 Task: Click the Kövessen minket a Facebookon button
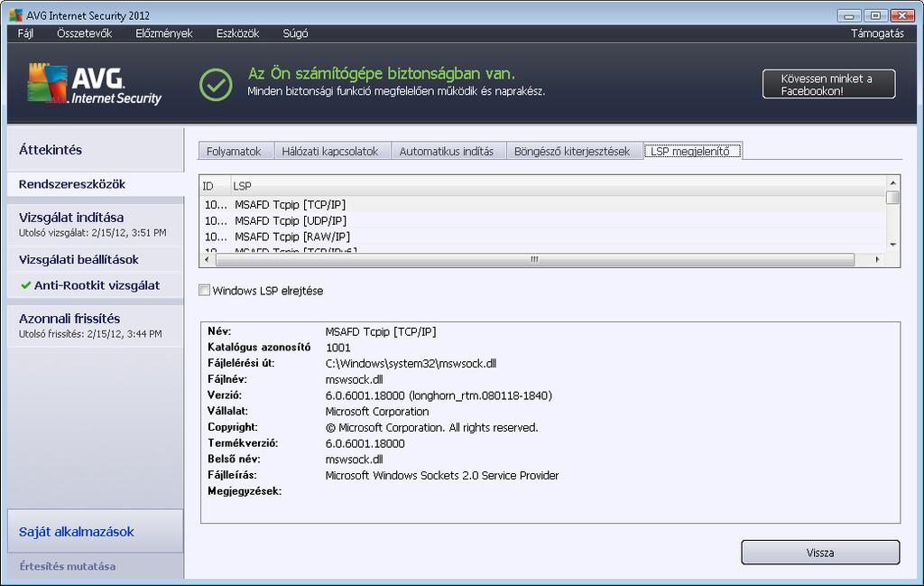pyautogui.click(x=828, y=84)
